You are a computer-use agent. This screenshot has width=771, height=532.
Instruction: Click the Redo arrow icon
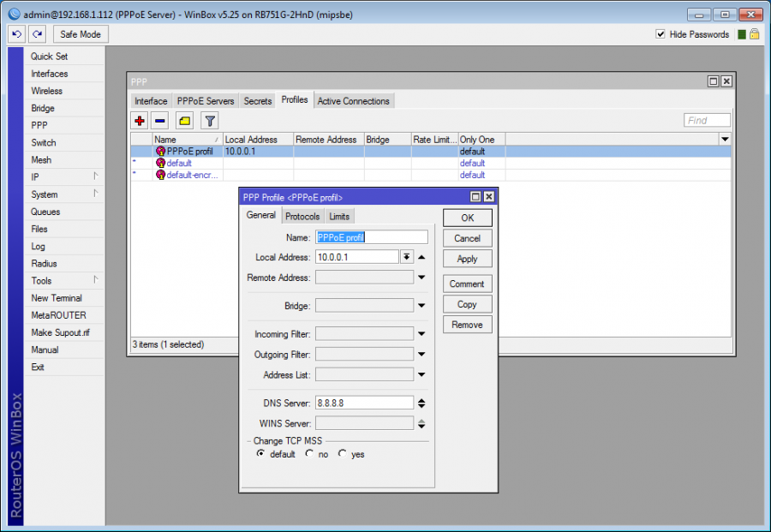tap(38, 34)
